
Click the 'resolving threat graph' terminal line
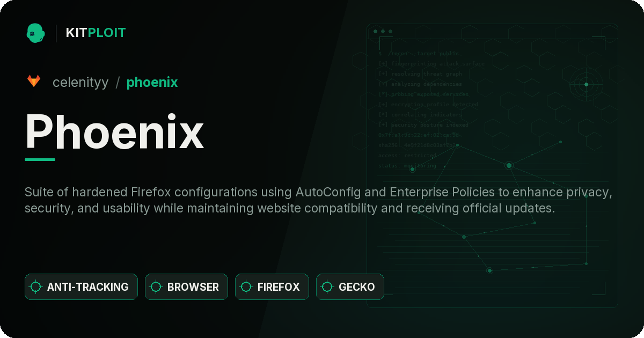point(420,74)
